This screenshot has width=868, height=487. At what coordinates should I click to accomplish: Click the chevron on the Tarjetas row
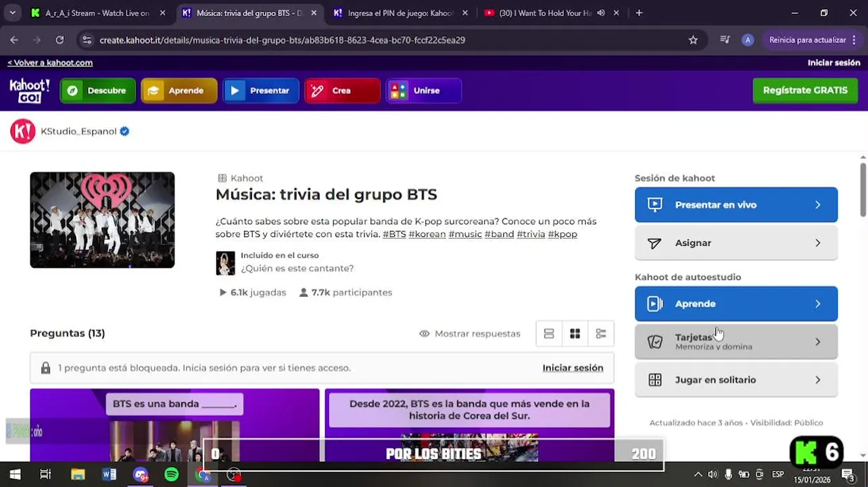click(817, 342)
